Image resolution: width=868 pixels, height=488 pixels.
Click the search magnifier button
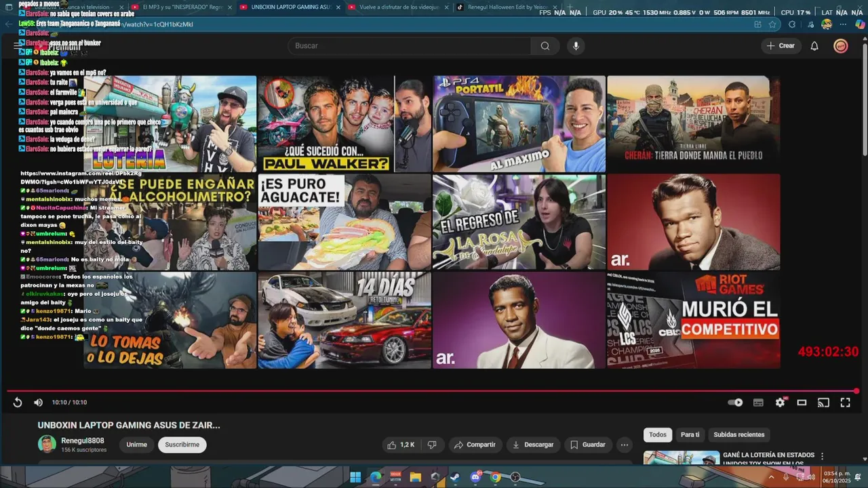[x=545, y=46]
